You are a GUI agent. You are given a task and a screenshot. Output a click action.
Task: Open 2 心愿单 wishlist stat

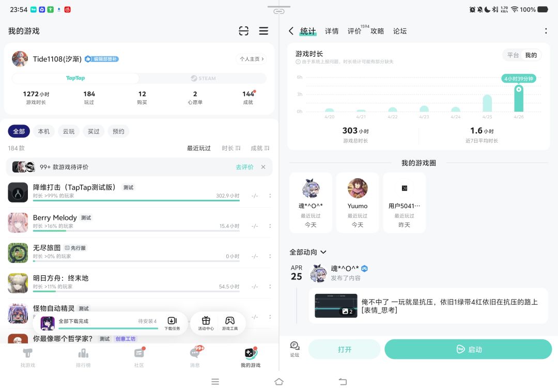point(195,97)
